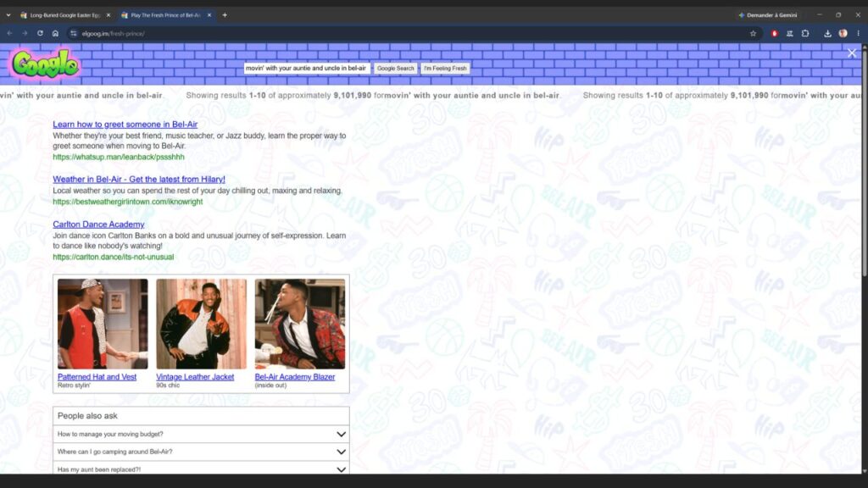Screen dimensions: 868x488
Task: Click the 90s chic caption
Action: (x=168, y=385)
